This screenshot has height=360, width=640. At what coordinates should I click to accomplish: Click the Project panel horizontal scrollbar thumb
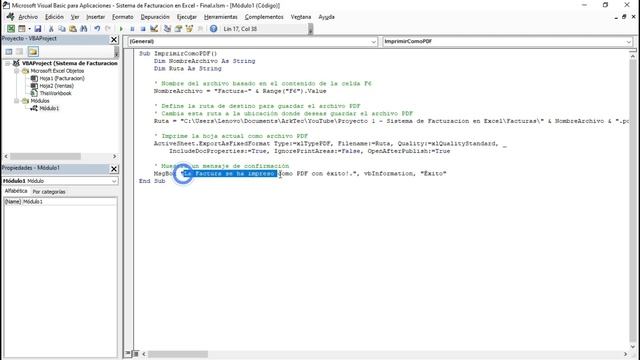coord(45,156)
